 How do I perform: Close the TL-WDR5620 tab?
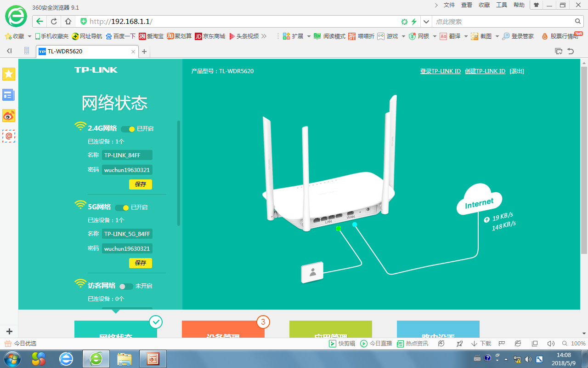coord(133,52)
